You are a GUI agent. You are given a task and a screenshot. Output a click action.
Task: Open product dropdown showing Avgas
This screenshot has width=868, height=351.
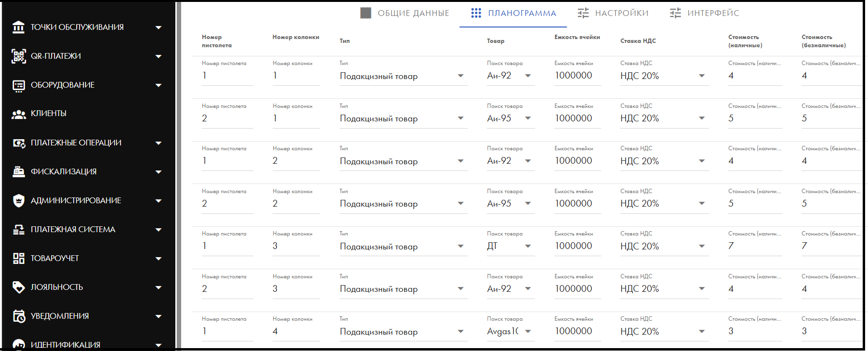point(511,331)
